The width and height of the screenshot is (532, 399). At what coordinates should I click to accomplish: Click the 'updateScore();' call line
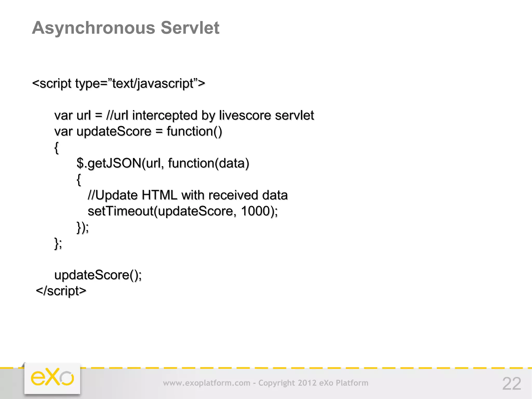98,275
